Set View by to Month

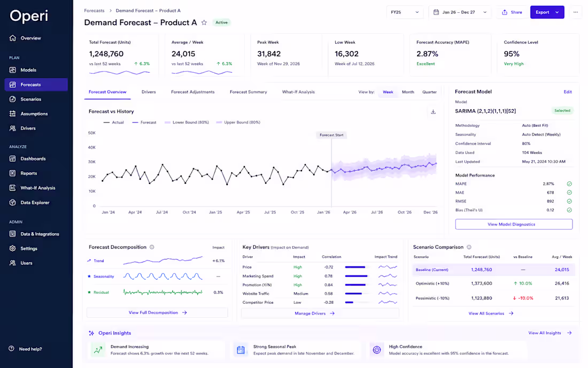point(408,92)
